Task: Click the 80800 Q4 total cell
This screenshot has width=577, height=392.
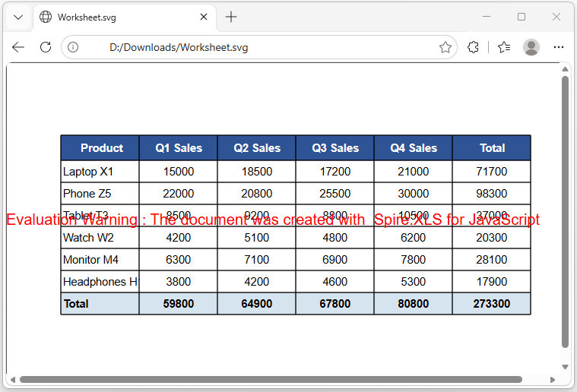Action: 414,304
